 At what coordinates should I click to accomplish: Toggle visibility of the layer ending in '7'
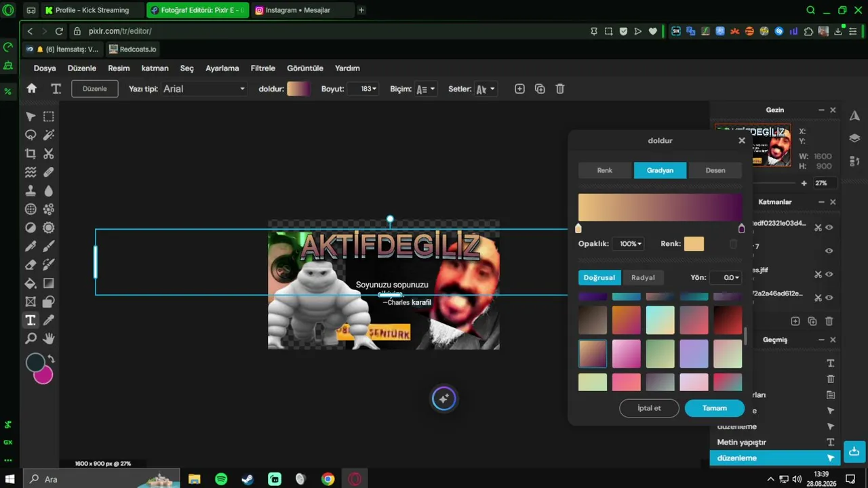[829, 251]
